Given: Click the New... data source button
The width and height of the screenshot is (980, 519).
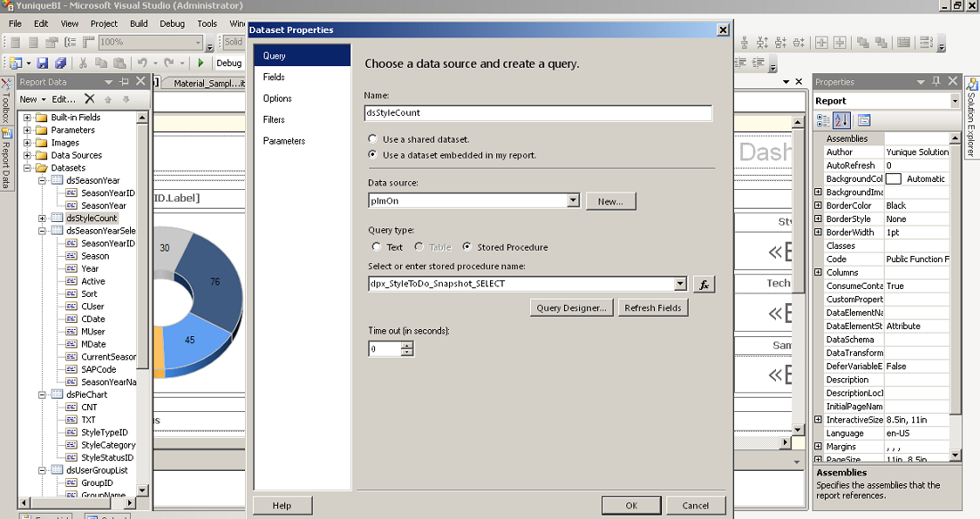Looking at the screenshot, I should point(610,202).
